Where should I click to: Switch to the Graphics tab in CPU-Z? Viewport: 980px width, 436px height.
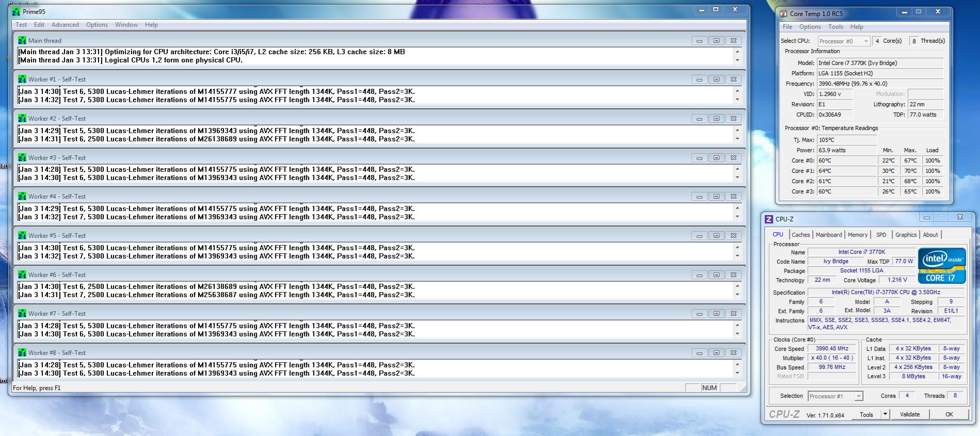[906, 235]
